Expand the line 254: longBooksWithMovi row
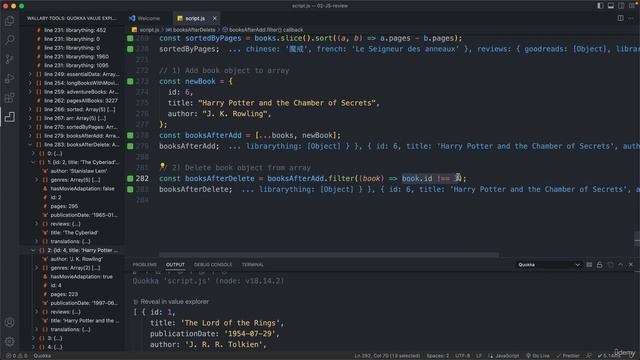Screen dimensions: 640x360 (30, 83)
